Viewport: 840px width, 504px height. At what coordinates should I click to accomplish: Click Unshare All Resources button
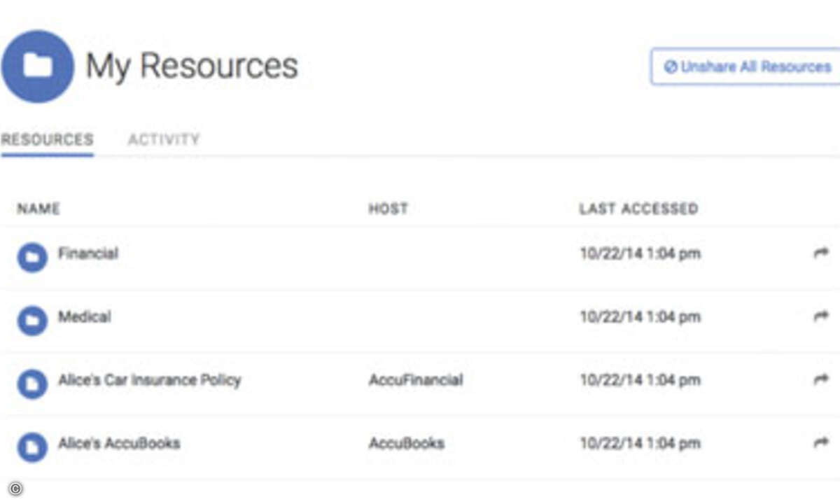point(745,66)
